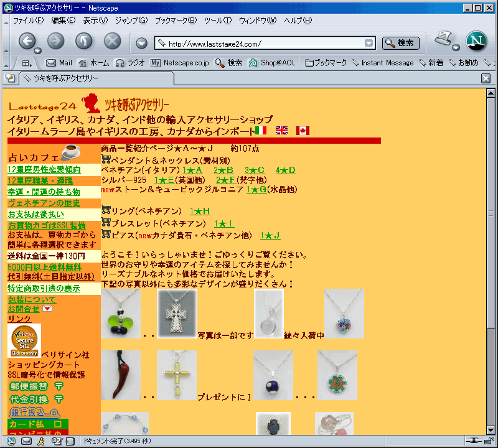498x448 pixels.
Task: Click the 特定商取引法の表示 link
Action: (x=44, y=288)
